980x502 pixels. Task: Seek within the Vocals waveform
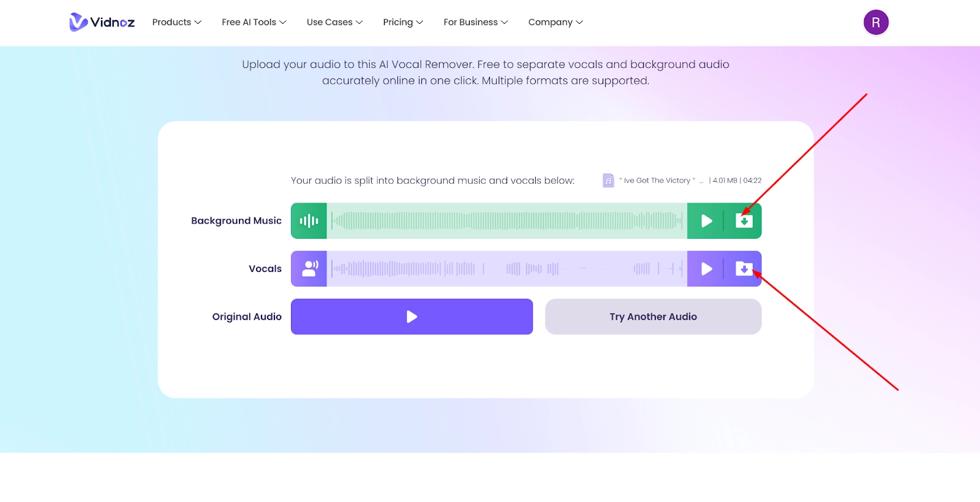507,269
